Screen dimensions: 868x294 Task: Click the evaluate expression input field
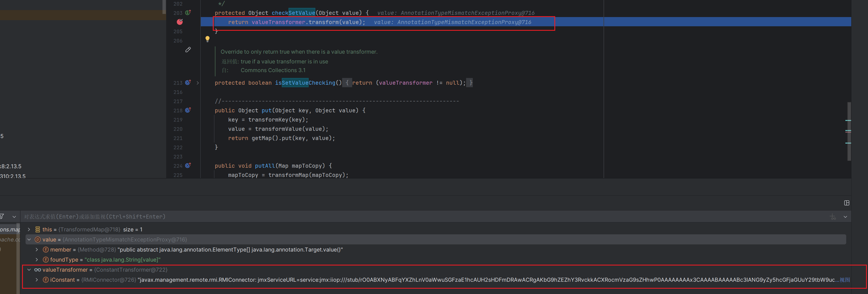point(425,217)
